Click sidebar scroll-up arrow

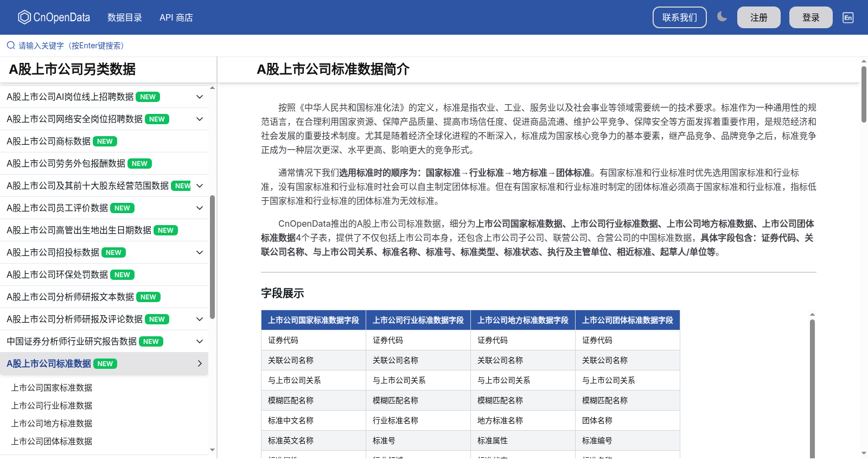[212, 88]
